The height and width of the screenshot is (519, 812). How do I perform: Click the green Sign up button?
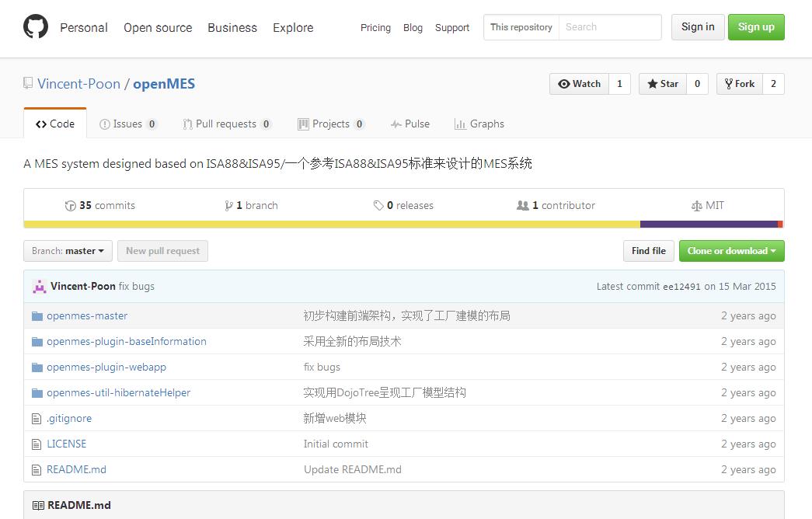tap(756, 27)
